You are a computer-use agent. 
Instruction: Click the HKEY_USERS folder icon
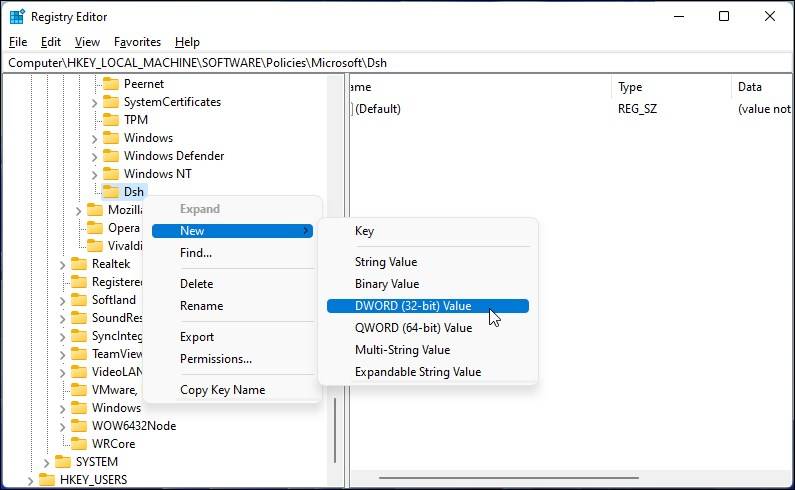(x=47, y=480)
